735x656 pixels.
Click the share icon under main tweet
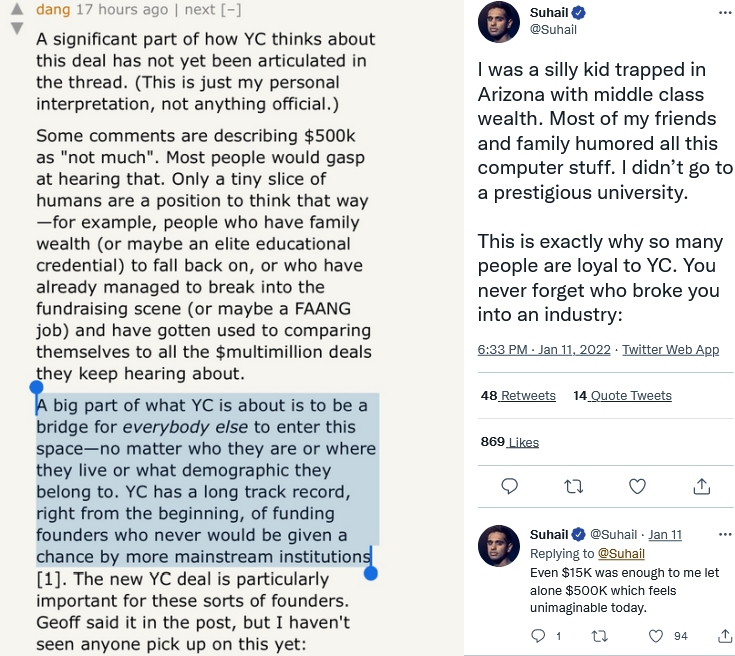(x=702, y=486)
